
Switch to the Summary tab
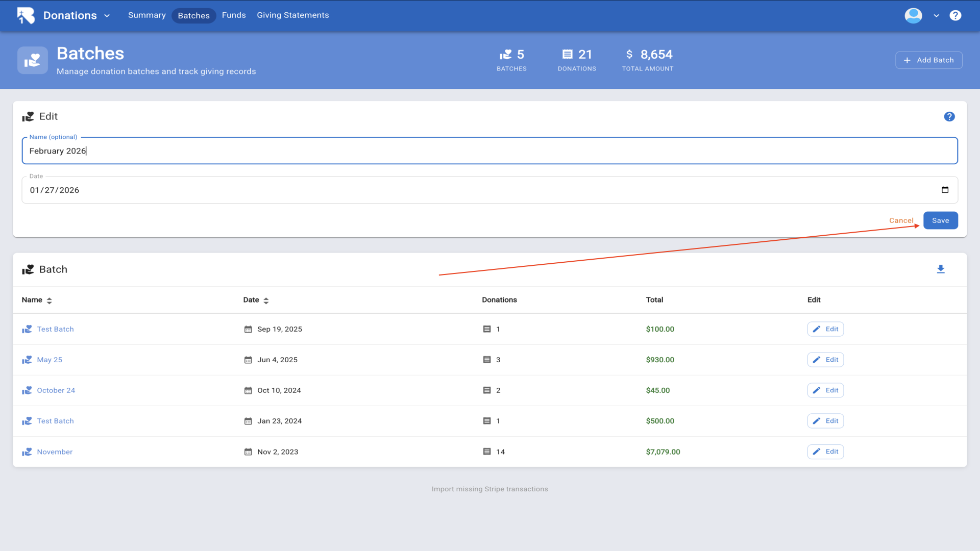point(146,15)
